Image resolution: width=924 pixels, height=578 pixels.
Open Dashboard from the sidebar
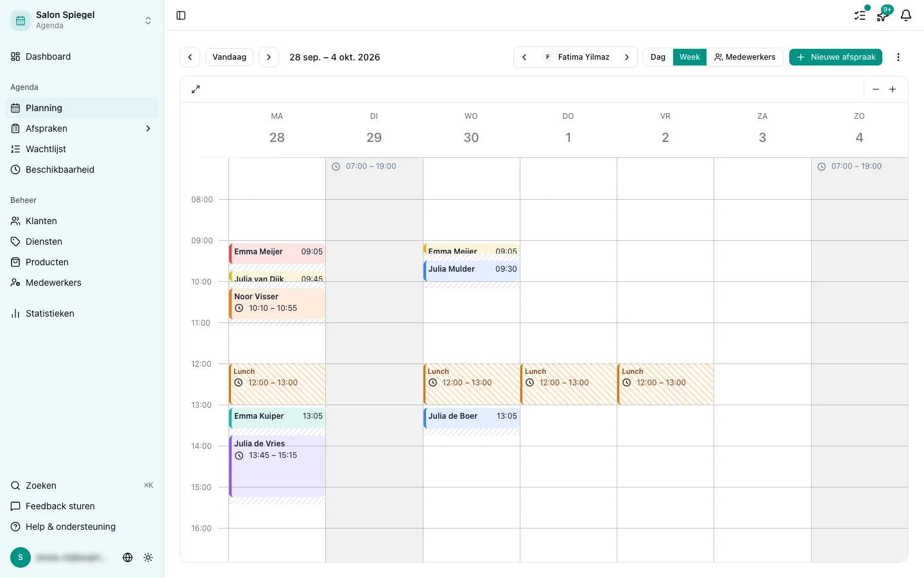[81, 57]
